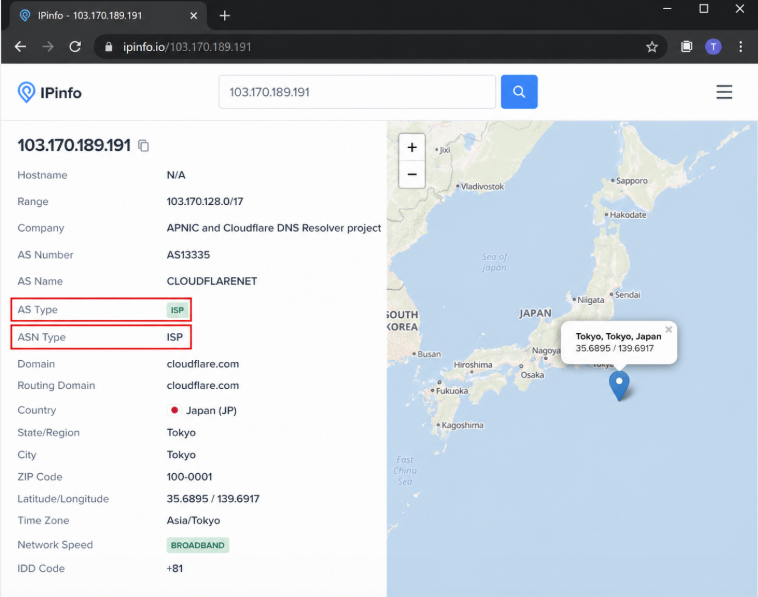Viewport: 758px width, 597px height.
Task: Click the company name APNIC and Cloudflare
Action: coord(274,228)
